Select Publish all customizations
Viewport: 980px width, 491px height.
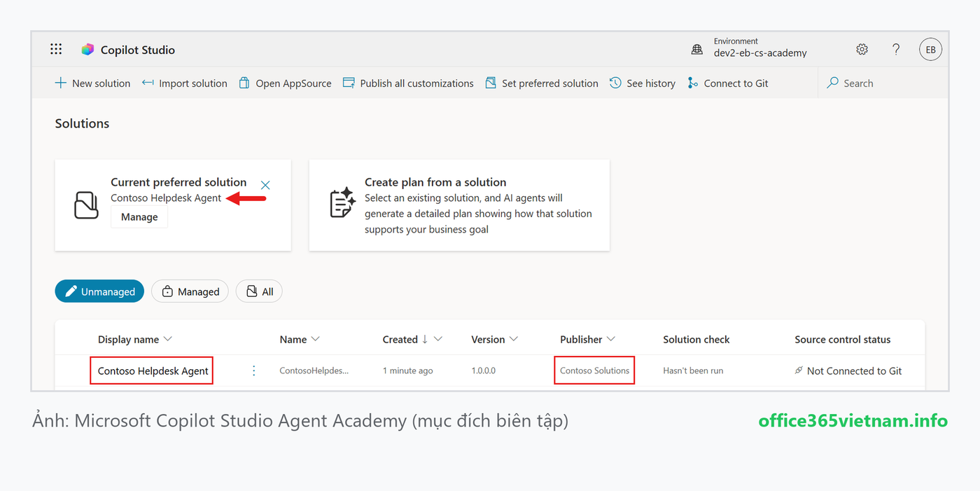coord(408,83)
